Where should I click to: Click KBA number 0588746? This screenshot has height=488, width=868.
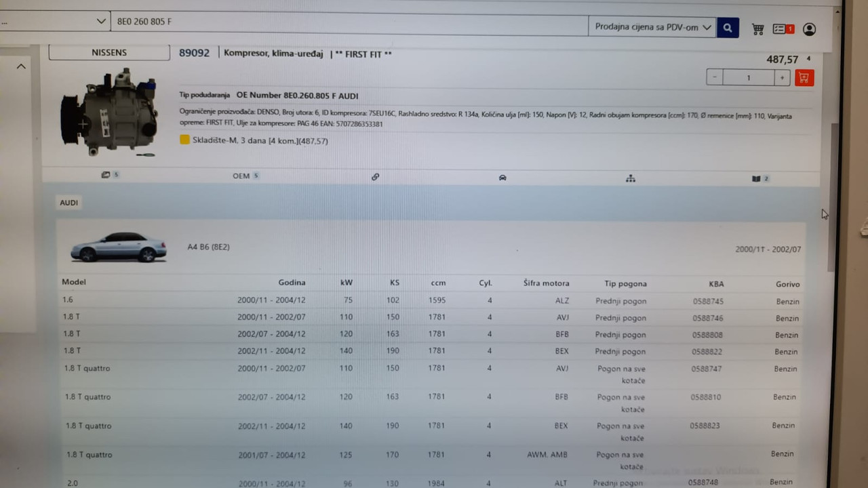pos(708,318)
